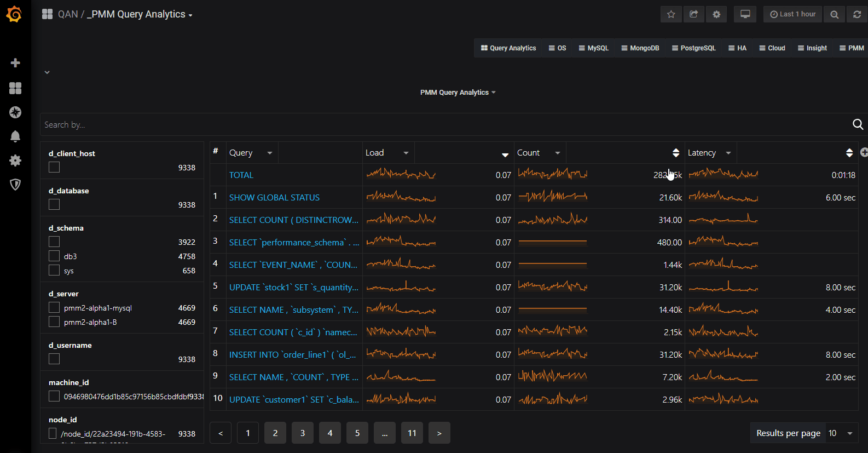Focus the Search by... filter field
Image resolution: width=868 pixels, height=453 pixels.
click(x=444, y=125)
